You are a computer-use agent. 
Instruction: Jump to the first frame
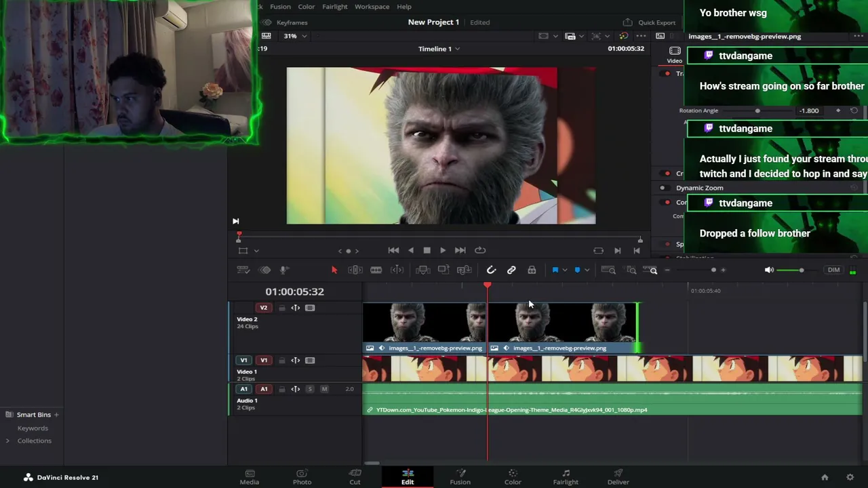click(x=393, y=250)
